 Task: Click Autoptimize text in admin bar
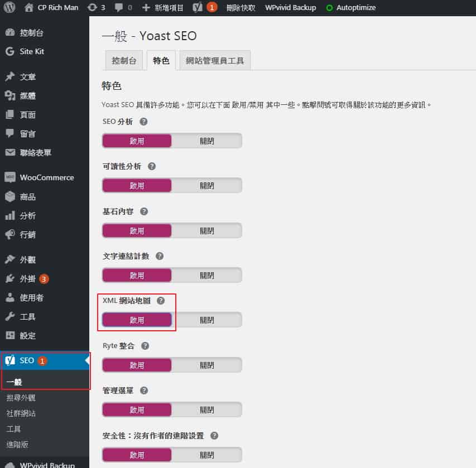356,8
